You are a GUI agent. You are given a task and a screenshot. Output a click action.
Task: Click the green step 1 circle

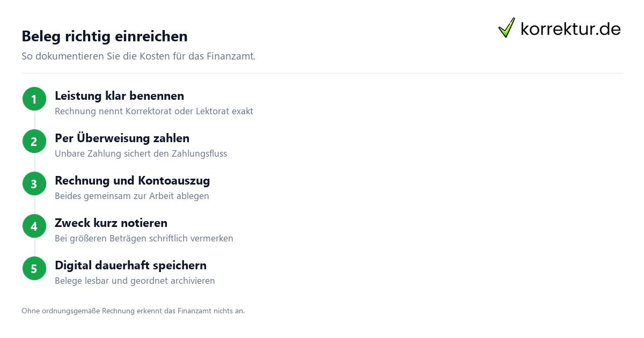click(34, 99)
